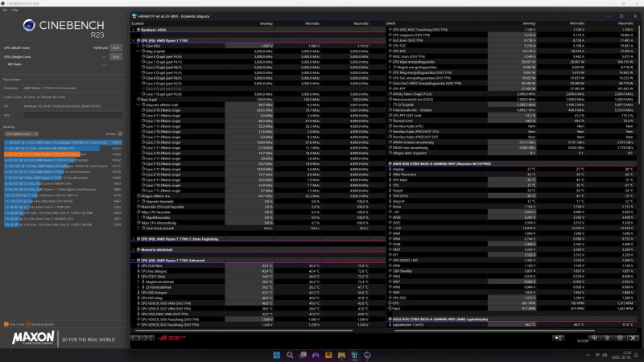Select the orange highlighted Ryzen 7 7700 ranking row
The height and width of the screenshot is (362, 644).
(x=64, y=154)
